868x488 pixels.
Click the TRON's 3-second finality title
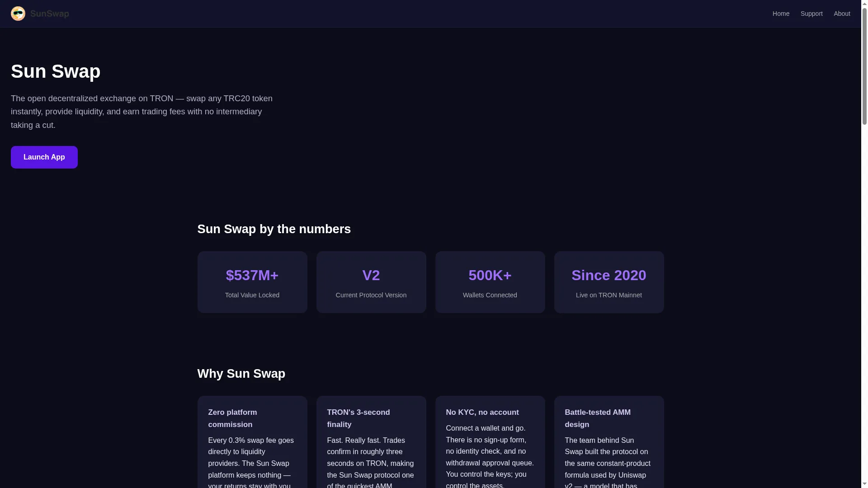pos(358,418)
